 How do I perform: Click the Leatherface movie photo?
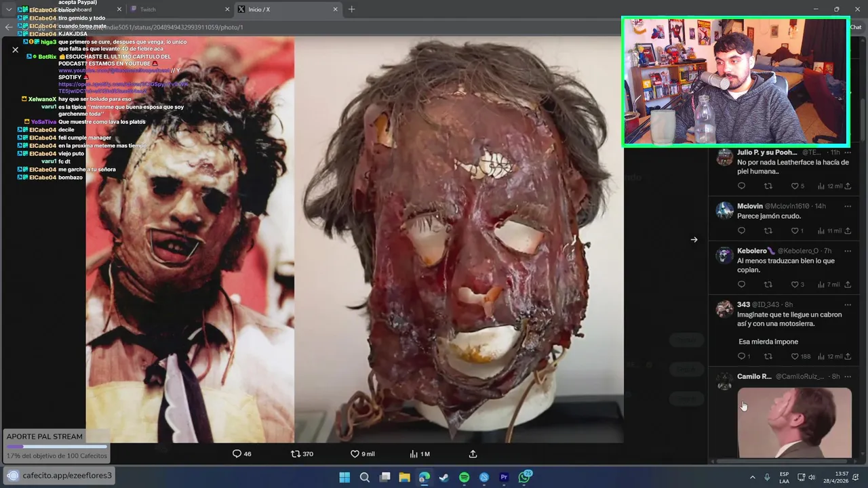click(x=190, y=239)
